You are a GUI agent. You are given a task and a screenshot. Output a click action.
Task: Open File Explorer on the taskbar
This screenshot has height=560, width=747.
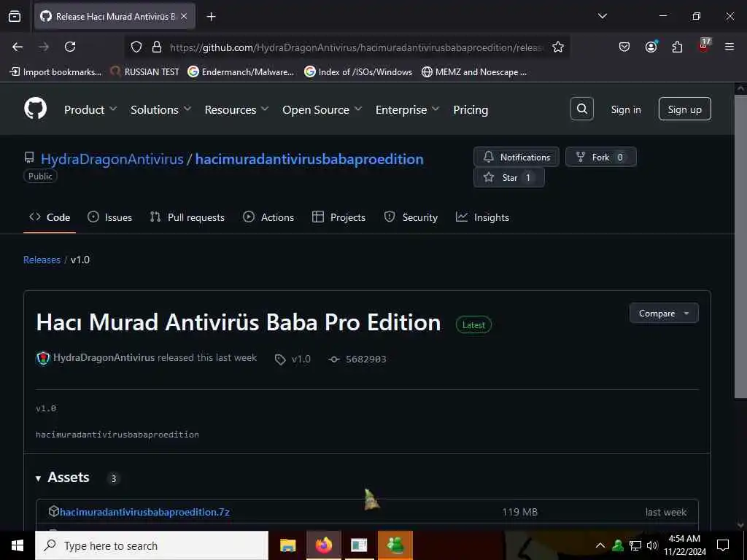pos(287,545)
